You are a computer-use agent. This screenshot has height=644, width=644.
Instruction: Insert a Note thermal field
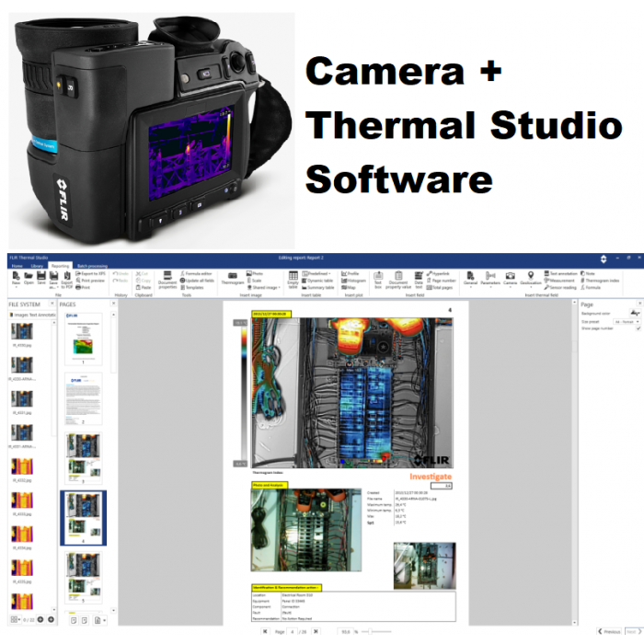[588, 273]
